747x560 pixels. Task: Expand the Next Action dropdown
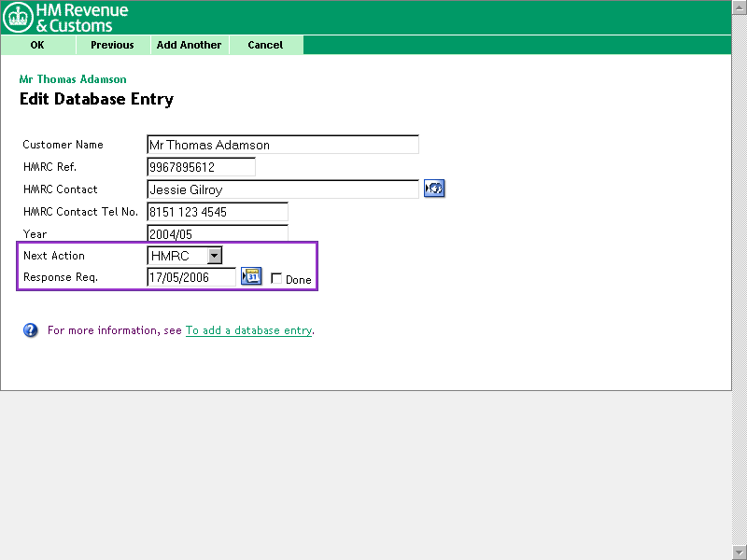215,256
